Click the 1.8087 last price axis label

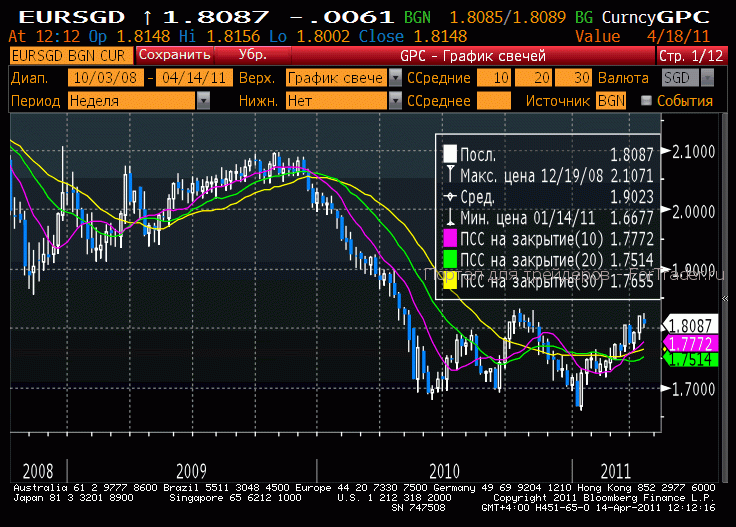[x=690, y=325]
